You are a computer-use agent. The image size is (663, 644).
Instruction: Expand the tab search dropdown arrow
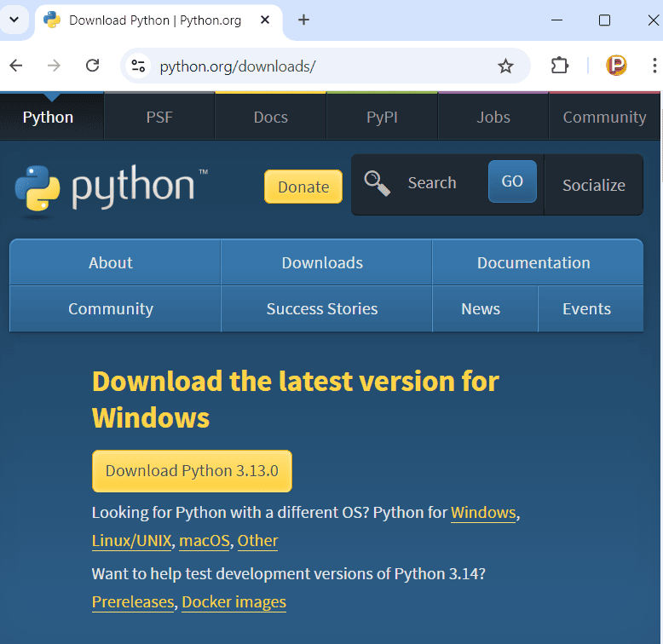(14, 20)
